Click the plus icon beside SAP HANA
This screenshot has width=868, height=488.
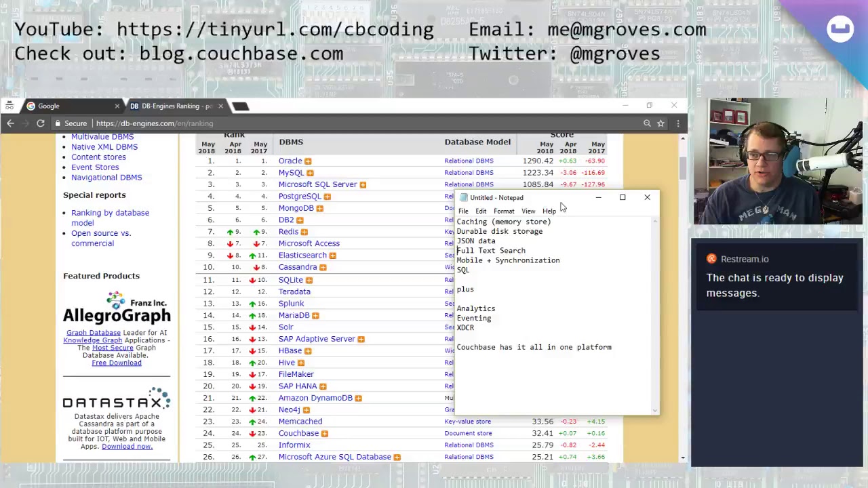click(x=323, y=386)
